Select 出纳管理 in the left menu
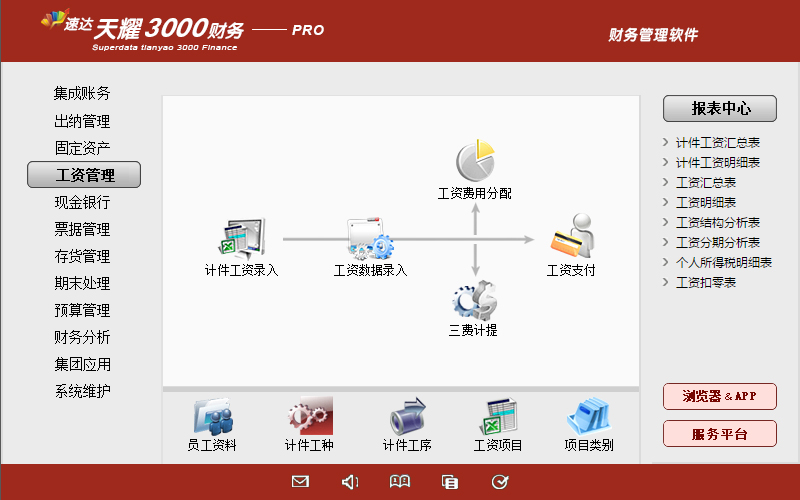The height and width of the screenshot is (500, 800). click(82, 121)
